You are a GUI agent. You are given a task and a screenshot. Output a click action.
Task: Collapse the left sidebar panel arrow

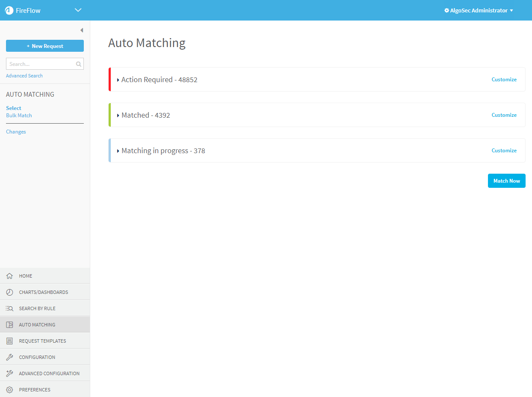81,30
